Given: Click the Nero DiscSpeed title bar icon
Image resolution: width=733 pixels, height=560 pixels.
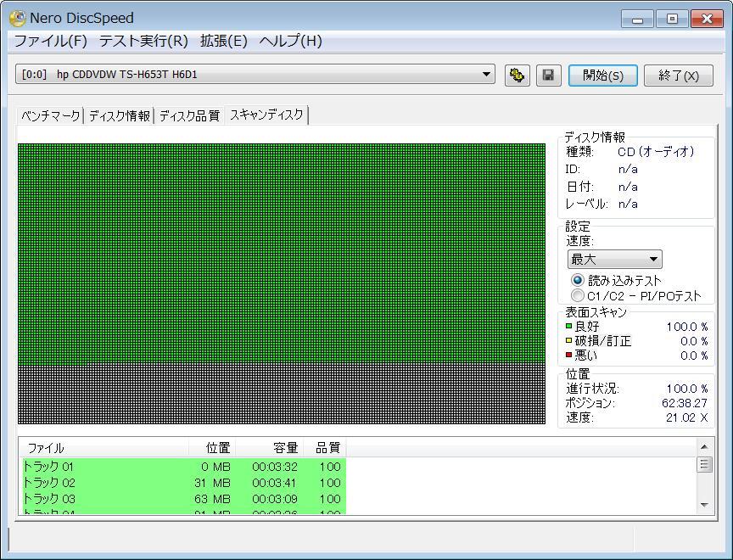Looking at the screenshot, I should (x=17, y=18).
